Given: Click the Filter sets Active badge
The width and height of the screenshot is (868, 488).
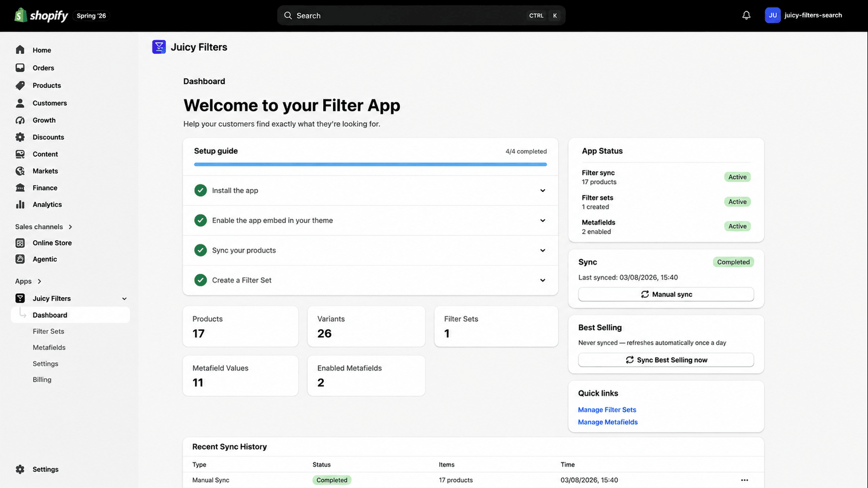Looking at the screenshot, I should click(x=737, y=202).
